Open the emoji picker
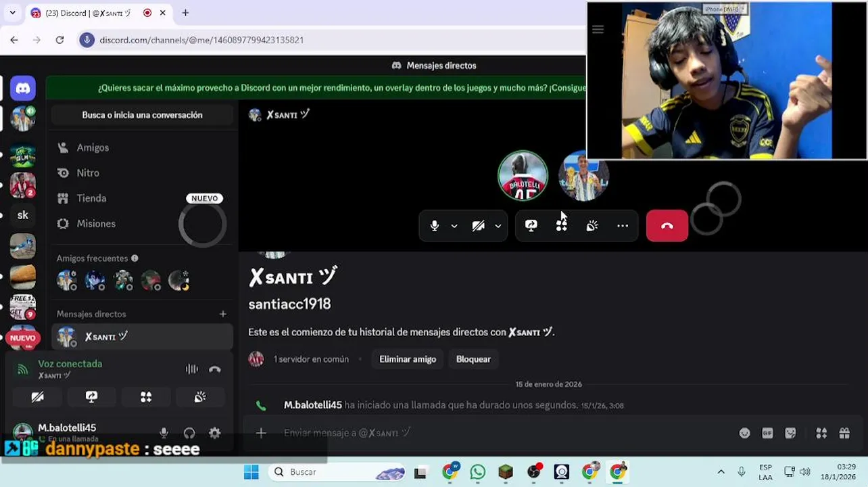 [x=744, y=433]
